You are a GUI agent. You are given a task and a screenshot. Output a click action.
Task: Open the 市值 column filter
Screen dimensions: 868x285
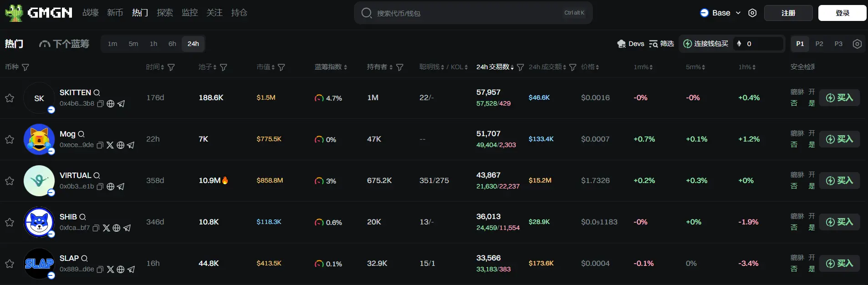pyautogui.click(x=281, y=67)
